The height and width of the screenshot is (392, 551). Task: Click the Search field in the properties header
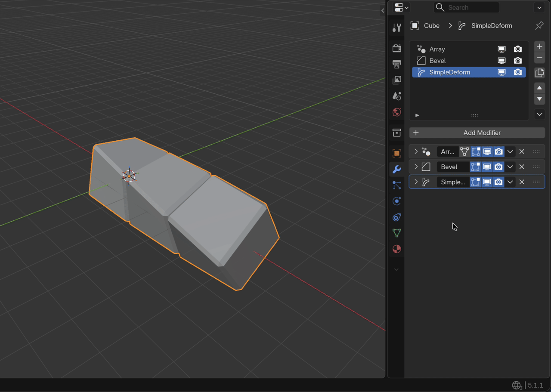467,7
